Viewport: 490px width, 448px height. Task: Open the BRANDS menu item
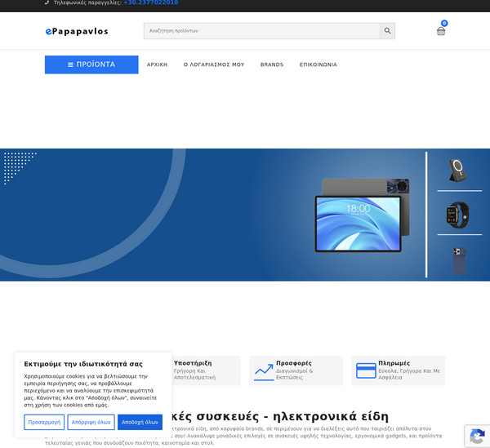(x=272, y=64)
